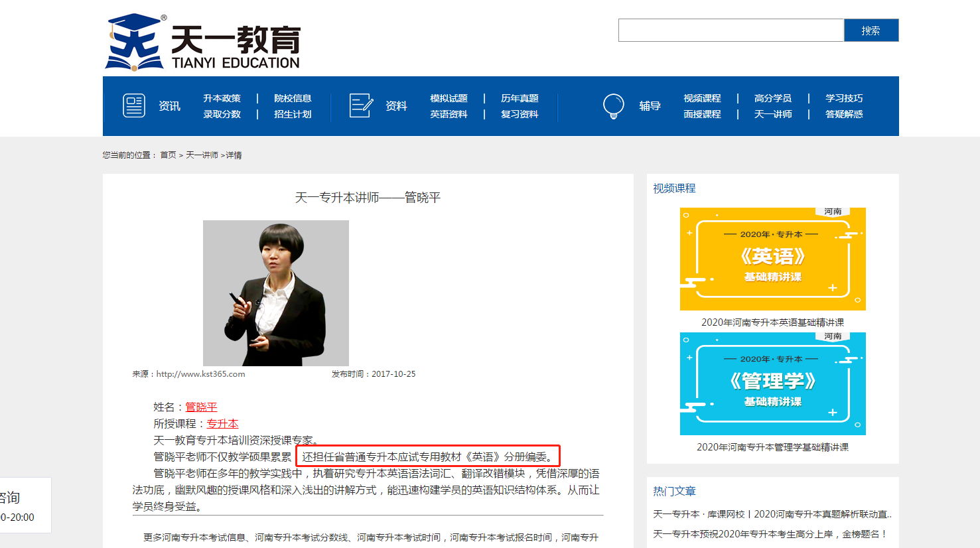Open the 视频课程 menu link

(702, 98)
